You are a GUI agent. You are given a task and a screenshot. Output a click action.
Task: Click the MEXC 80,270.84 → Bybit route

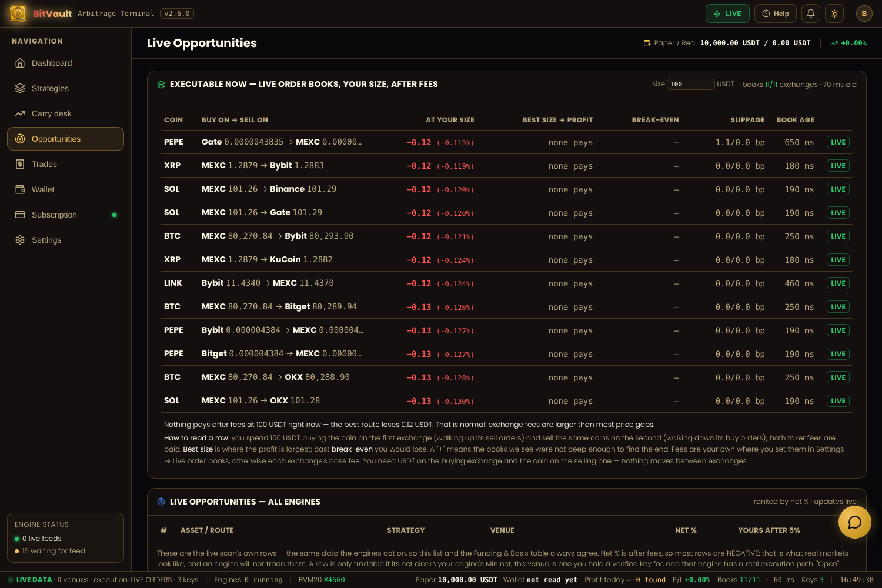278,236
